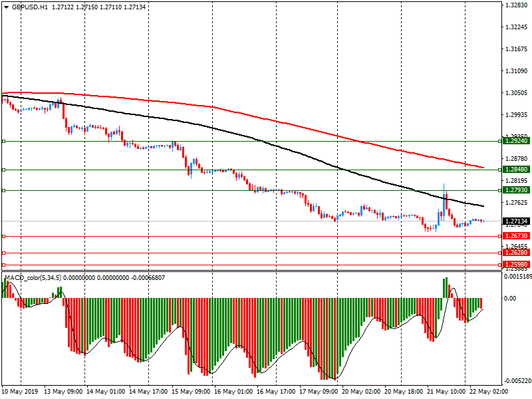Viewport: 532px width, 399px height.
Task: Click left anchor square of 1.25980 line
Action: point(3,265)
